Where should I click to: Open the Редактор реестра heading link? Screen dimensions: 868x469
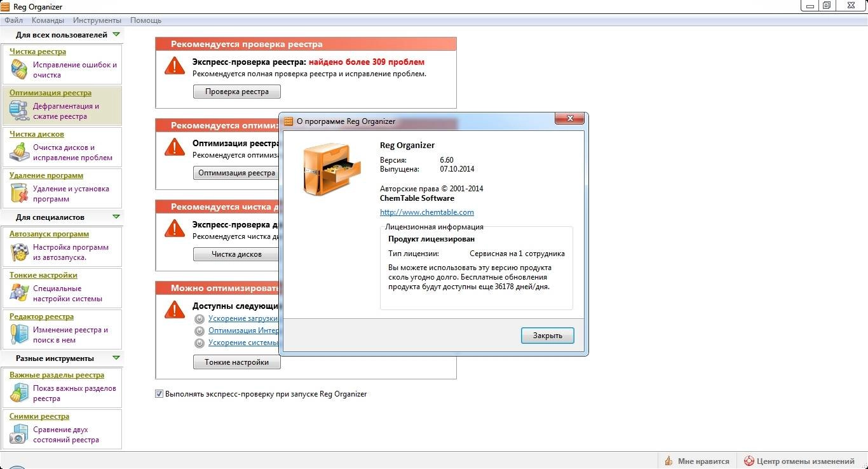point(41,316)
